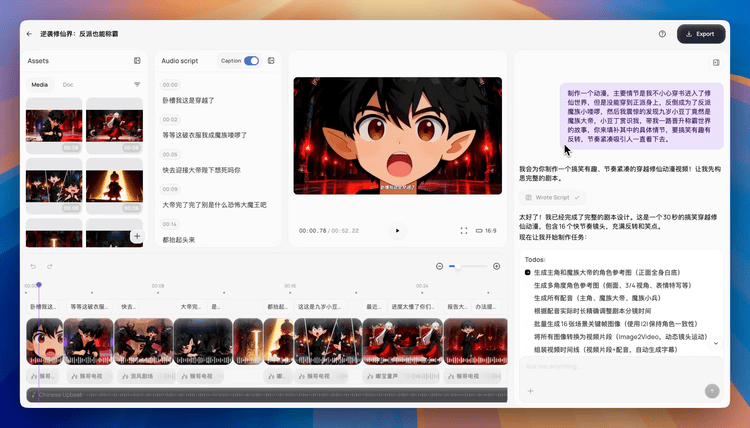Image resolution: width=750 pixels, height=428 pixels.
Task: Select the 00:14 timestamp in Audio script
Action: [170, 224]
